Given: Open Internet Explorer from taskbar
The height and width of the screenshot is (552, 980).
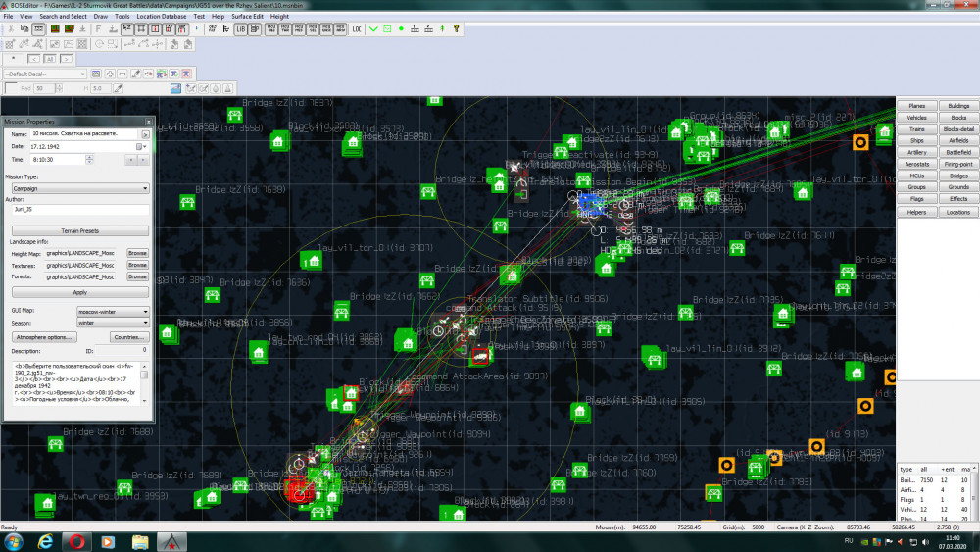Looking at the screenshot, I should pos(45,542).
